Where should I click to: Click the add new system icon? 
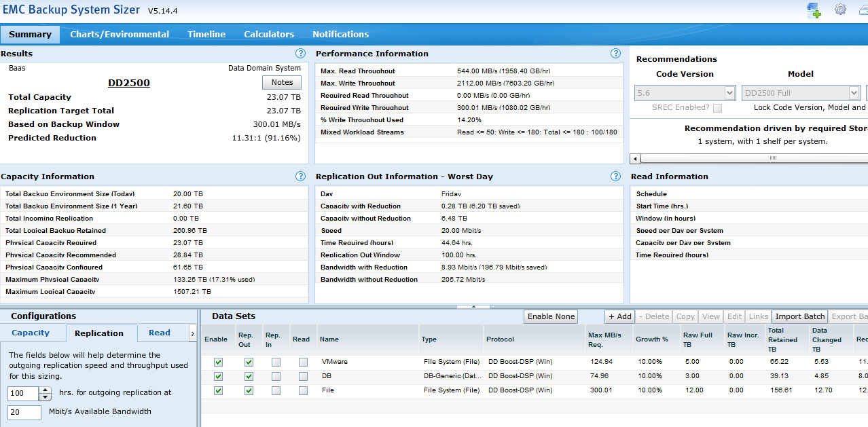(x=814, y=10)
